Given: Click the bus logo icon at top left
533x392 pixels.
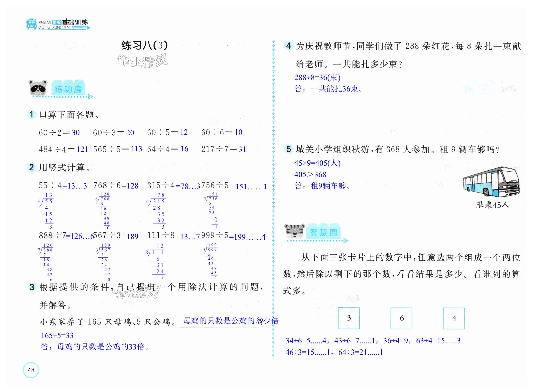Looking at the screenshot, I should click(x=32, y=24).
